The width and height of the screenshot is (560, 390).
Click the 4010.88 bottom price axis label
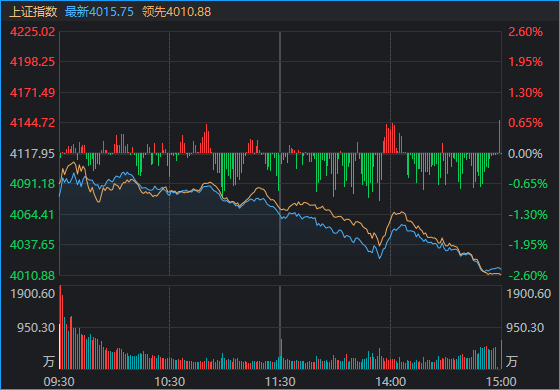32,275
